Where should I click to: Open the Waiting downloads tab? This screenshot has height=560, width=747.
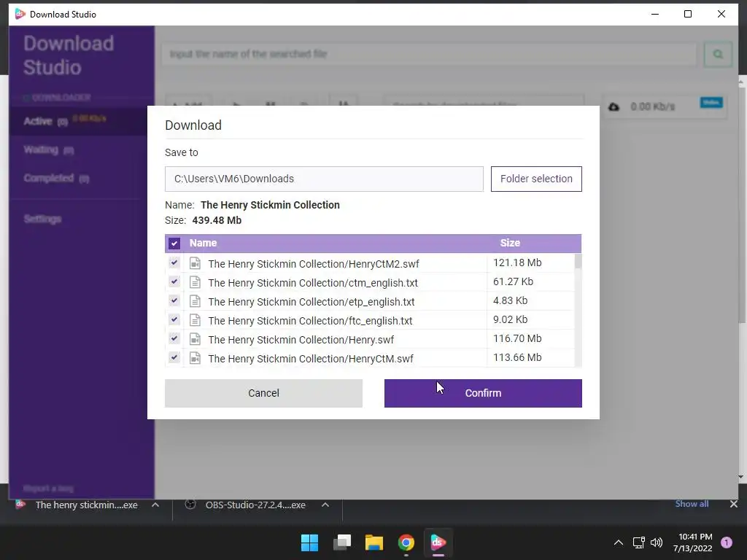pyautogui.click(x=49, y=150)
